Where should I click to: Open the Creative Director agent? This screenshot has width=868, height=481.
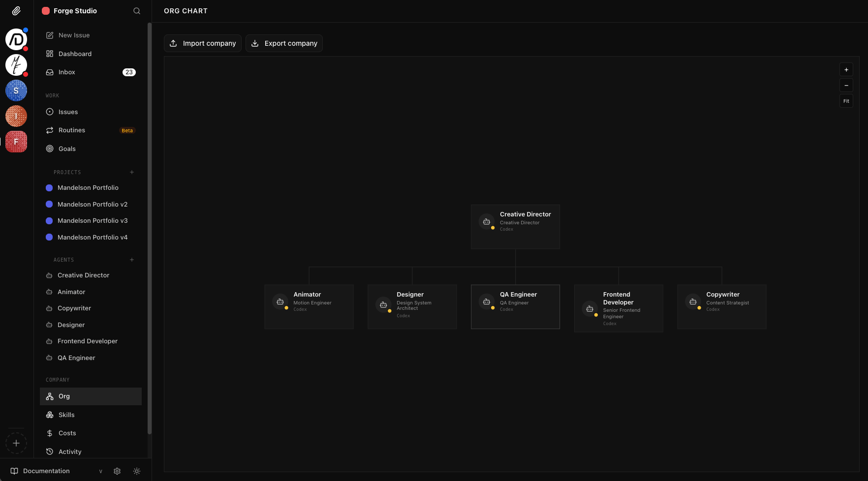pos(83,275)
